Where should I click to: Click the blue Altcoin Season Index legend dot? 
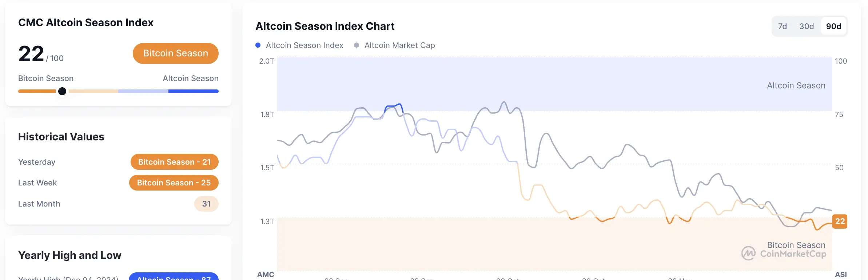tap(258, 45)
